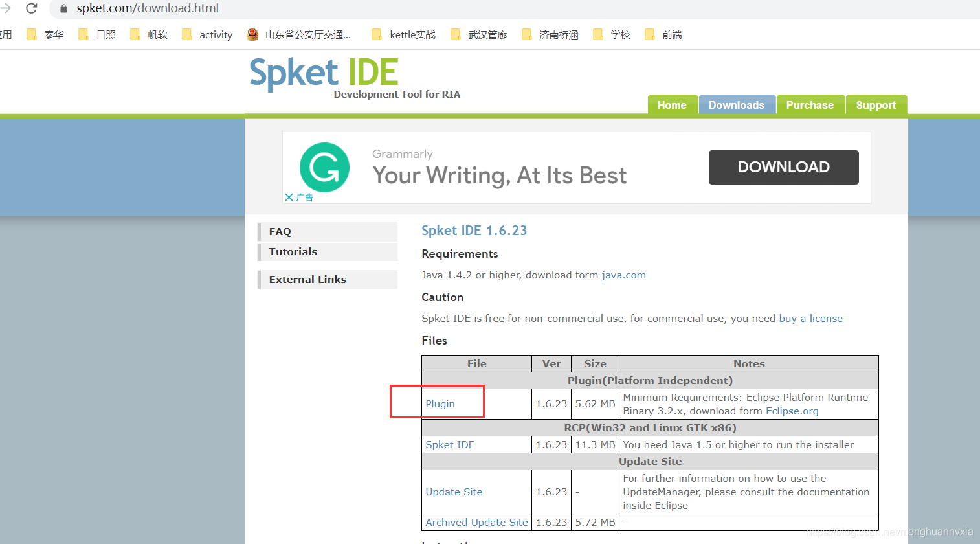
Task: Click the 5.62 MB size cell
Action: point(595,403)
